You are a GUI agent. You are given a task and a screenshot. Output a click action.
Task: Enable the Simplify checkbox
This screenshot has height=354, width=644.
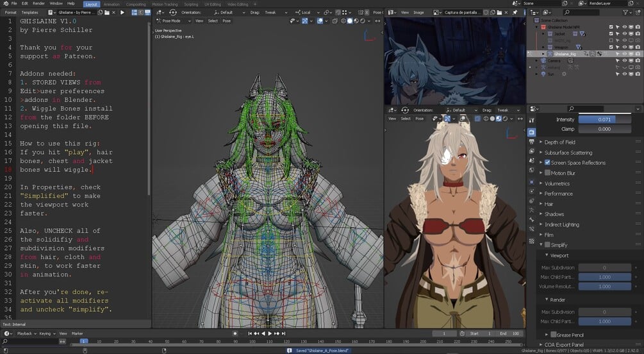[547, 245]
